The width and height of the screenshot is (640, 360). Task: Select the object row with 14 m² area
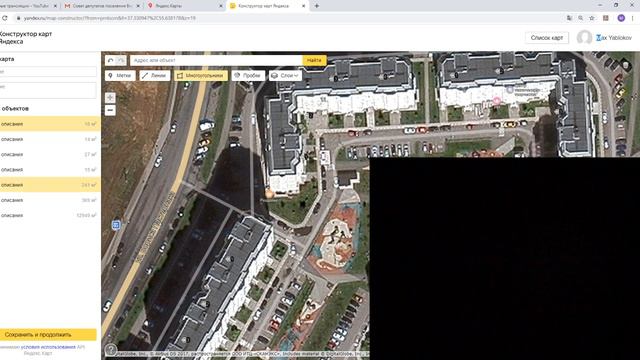coord(48,139)
